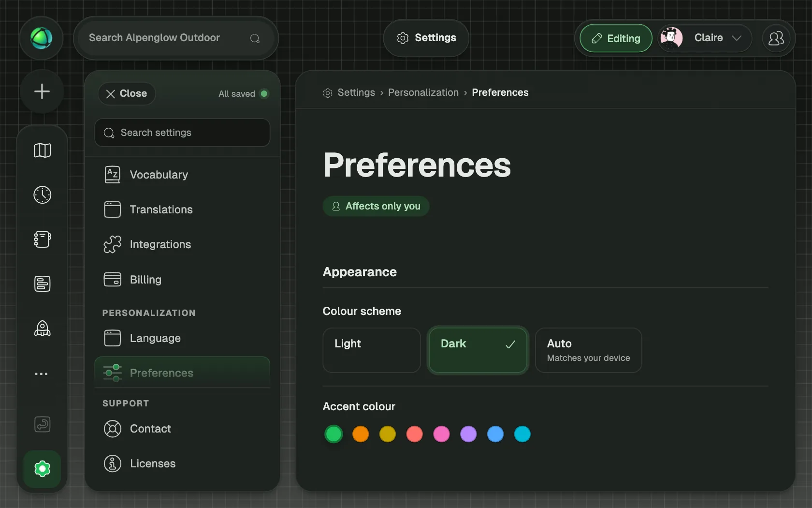Image resolution: width=812 pixels, height=508 pixels.
Task: Select the Light colour scheme
Action: click(372, 350)
